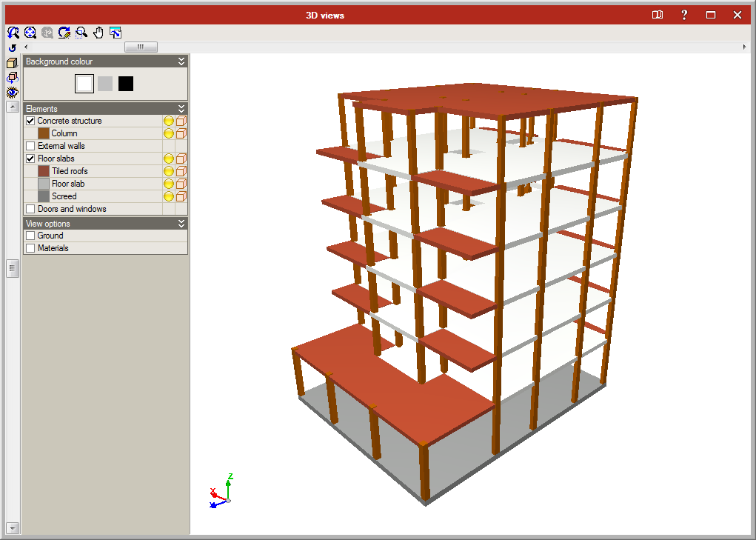Click the blue undo arrow icon

[x=13, y=47]
